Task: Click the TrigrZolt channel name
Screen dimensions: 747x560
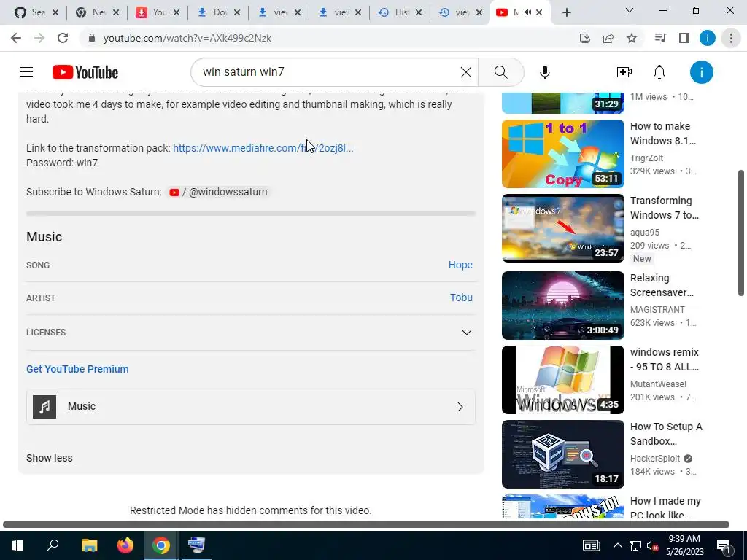Action: tap(646, 158)
